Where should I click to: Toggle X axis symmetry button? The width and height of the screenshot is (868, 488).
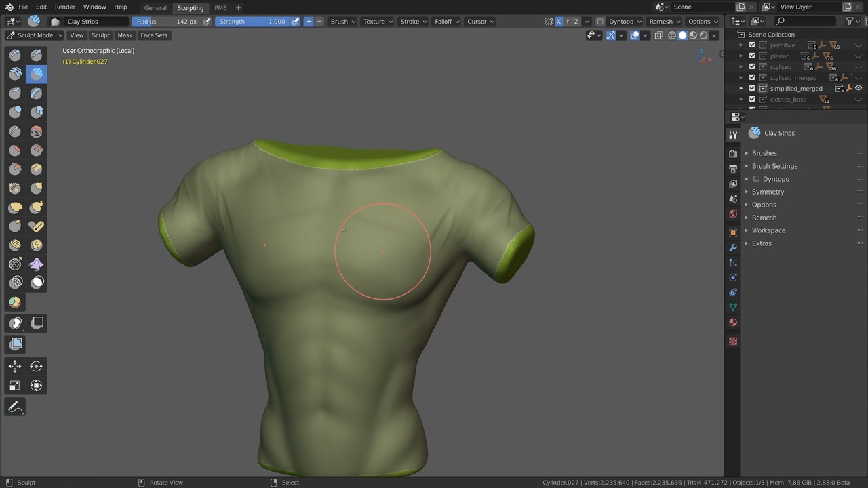pyautogui.click(x=559, y=22)
